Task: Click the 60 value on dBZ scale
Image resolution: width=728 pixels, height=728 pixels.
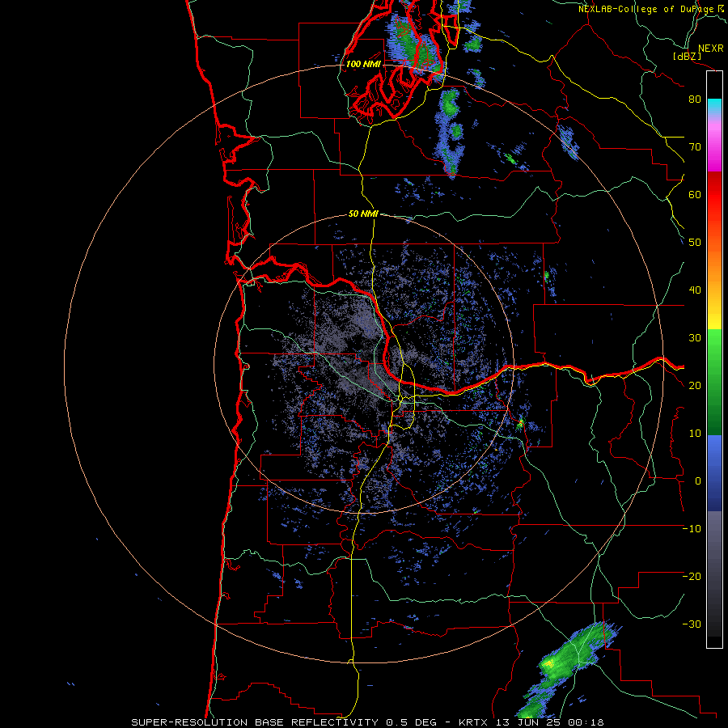Action: click(x=695, y=194)
